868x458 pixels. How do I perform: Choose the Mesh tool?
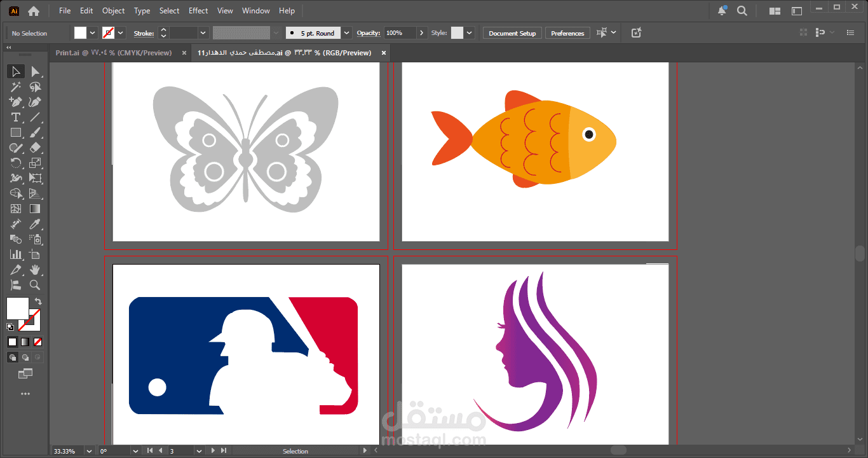[x=16, y=209]
